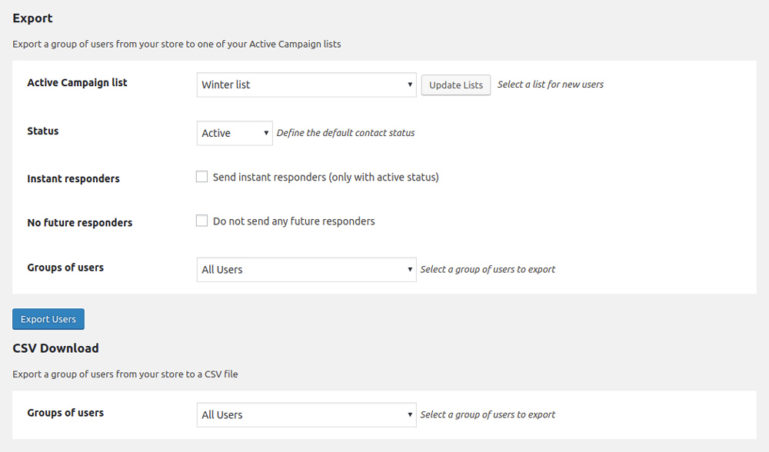This screenshot has height=452, width=769.
Task: Click the Groups of users label under CSV Download
Action: (65, 412)
